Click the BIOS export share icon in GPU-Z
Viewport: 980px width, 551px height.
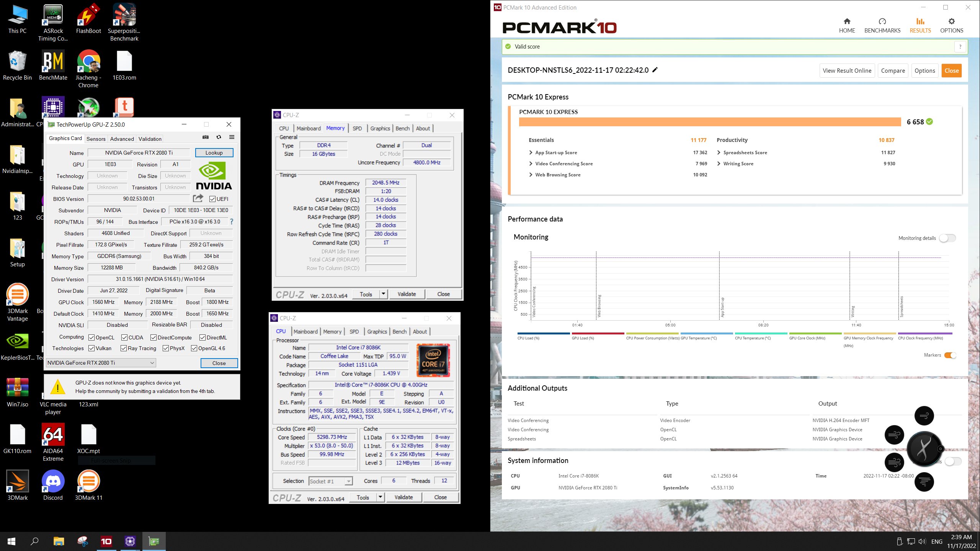click(x=198, y=198)
